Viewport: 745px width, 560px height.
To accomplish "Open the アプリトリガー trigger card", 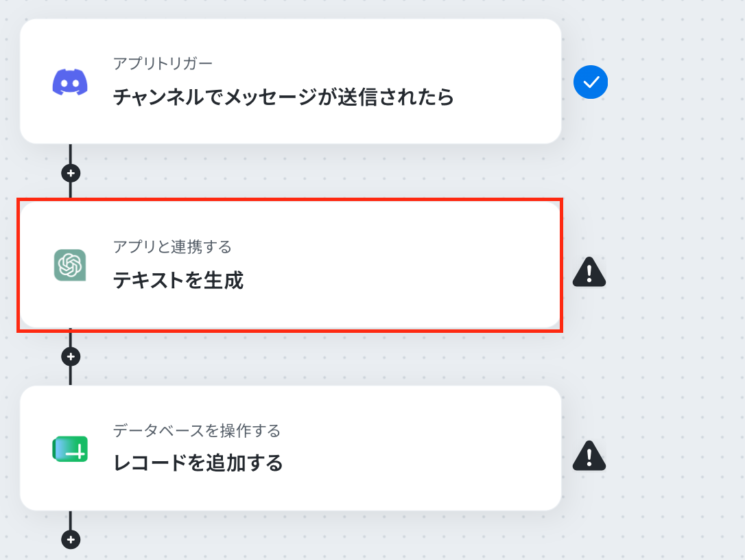I will click(291, 81).
